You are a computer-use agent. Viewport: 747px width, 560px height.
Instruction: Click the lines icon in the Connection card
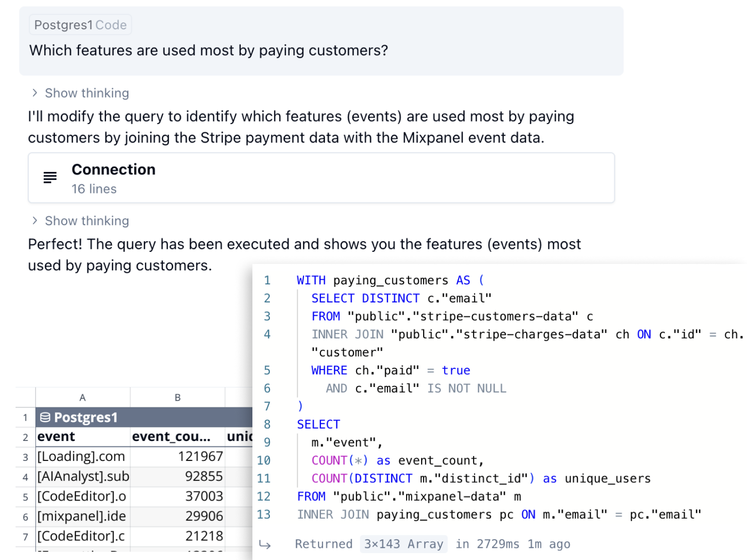tap(50, 178)
